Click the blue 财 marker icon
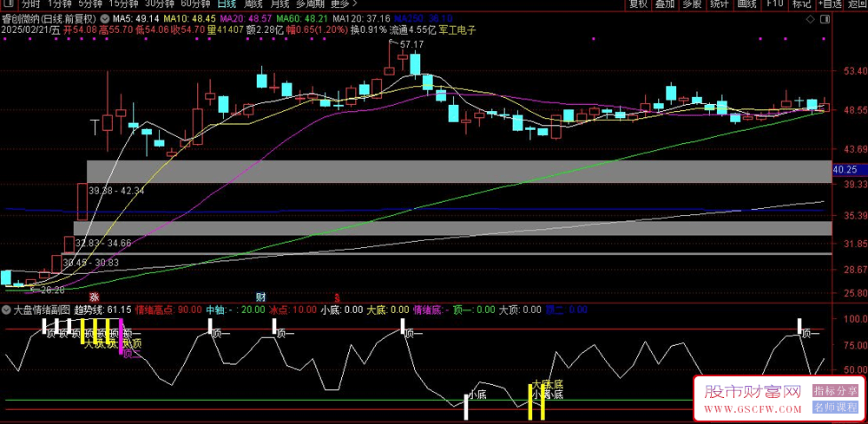868x424 pixels. click(260, 297)
